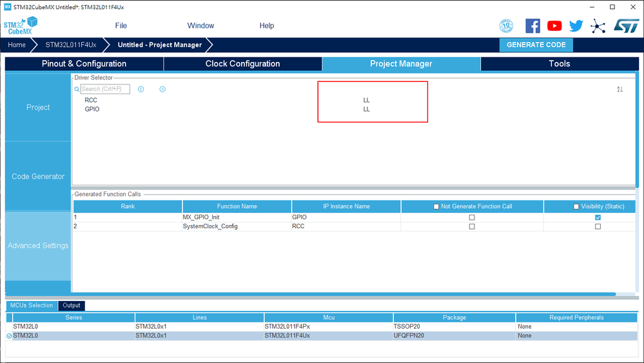Click the IP Instance Name column header

[x=346, y=206]
